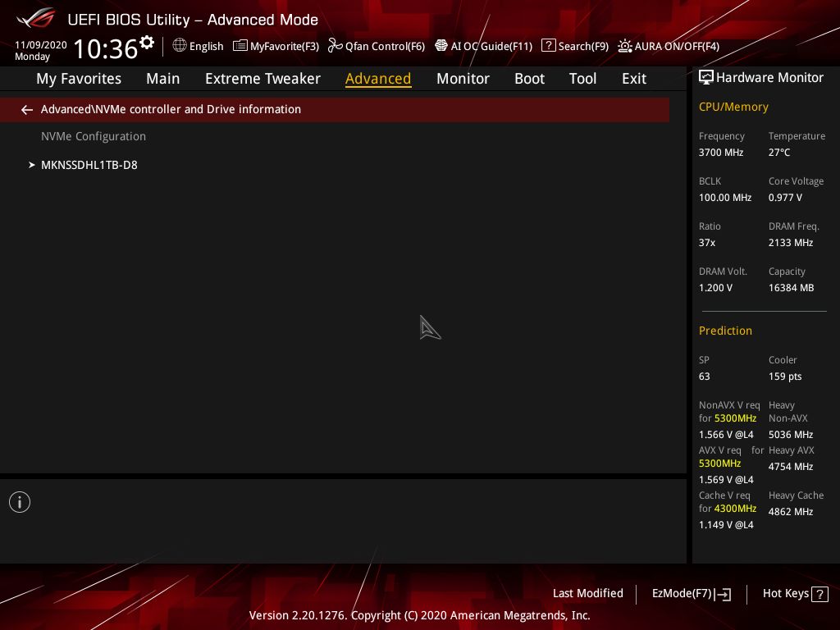Click the 4754 MHz Heavy AVX value
Viewport: 840px width, 630px height.
pos(790,467)
